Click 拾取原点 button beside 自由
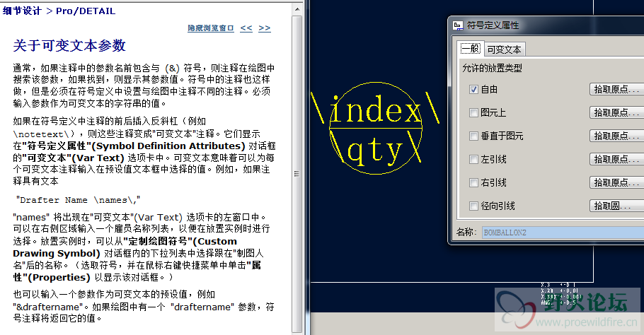Screen dimensions: 644x335 (616, 89)
